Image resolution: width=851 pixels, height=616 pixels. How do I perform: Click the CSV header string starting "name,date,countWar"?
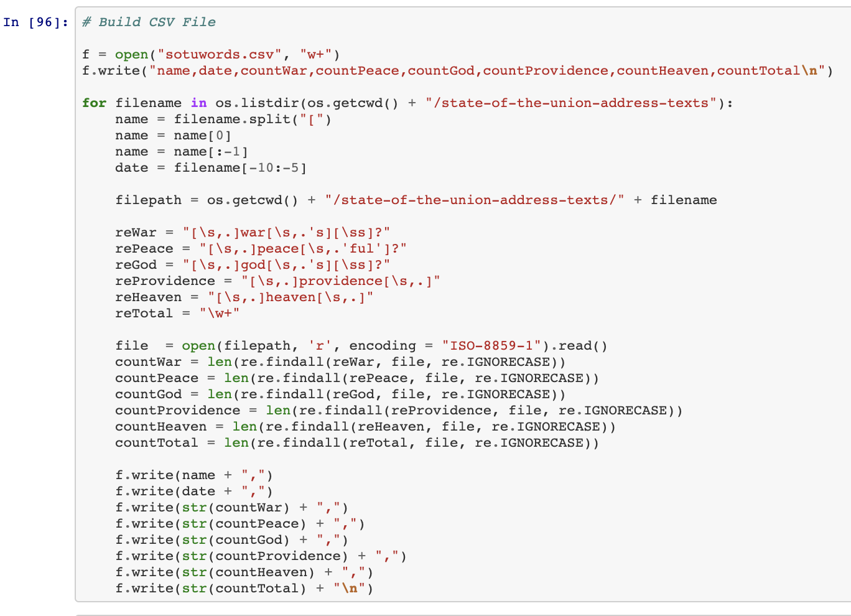479,71
